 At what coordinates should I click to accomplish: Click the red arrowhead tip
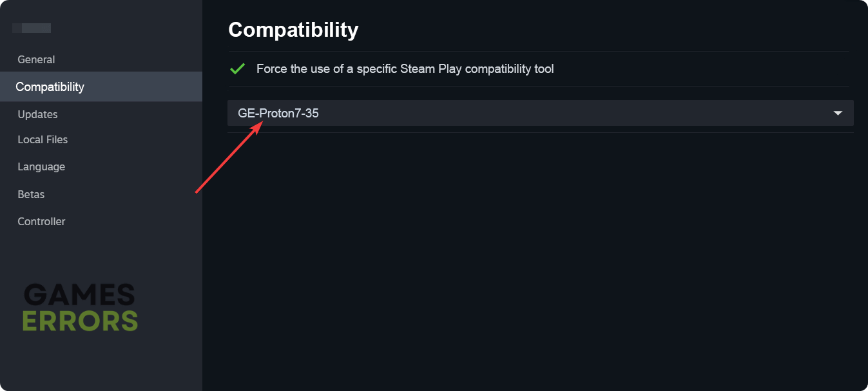tap(260, 122)
